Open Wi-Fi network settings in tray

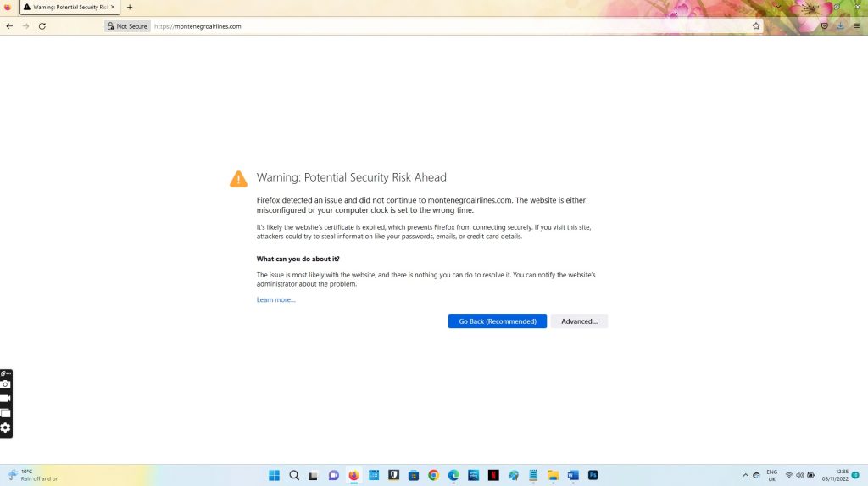789,476
